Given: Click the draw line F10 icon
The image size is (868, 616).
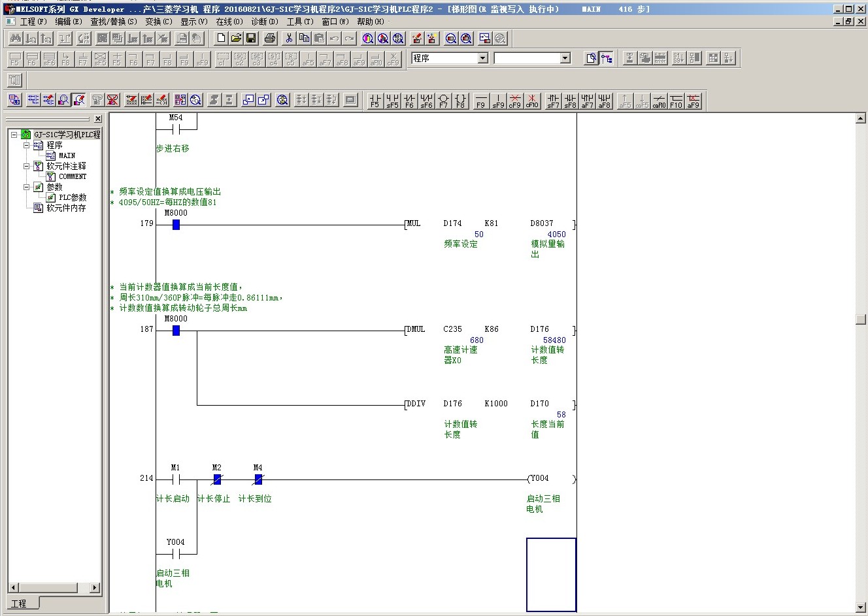Looking at the screenshot, I should [676, 100].
